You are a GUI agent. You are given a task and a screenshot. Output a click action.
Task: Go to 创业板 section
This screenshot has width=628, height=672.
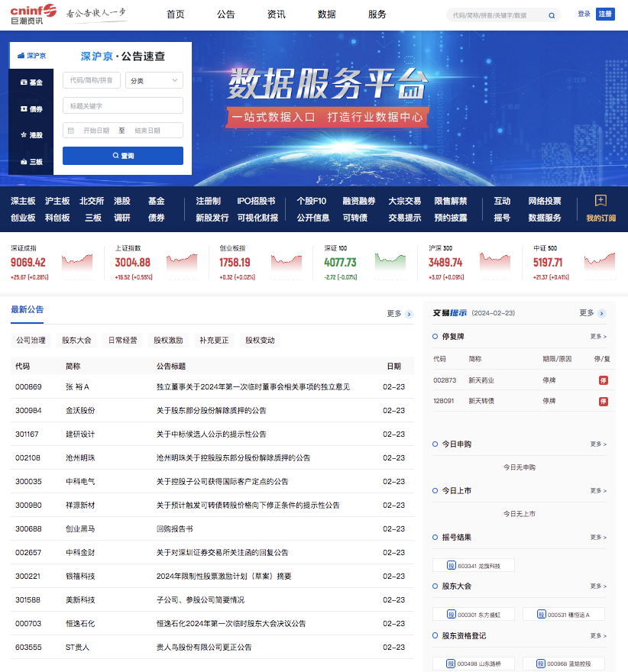click(23, 218)
